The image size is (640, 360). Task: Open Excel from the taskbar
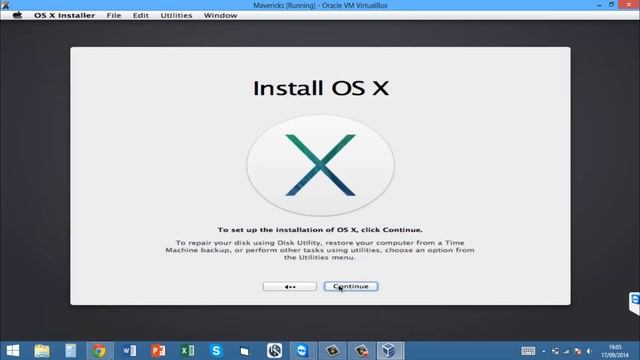coord(187,351)
